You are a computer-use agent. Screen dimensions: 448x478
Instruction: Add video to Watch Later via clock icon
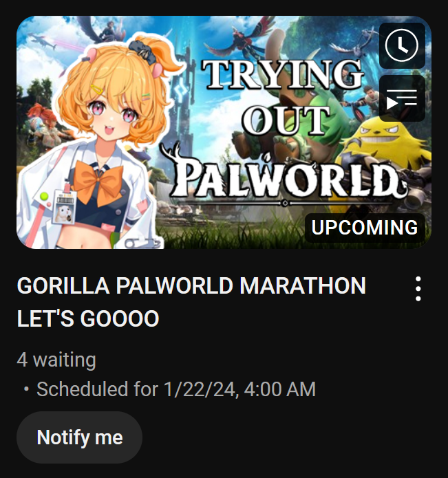tap(402, 45)
